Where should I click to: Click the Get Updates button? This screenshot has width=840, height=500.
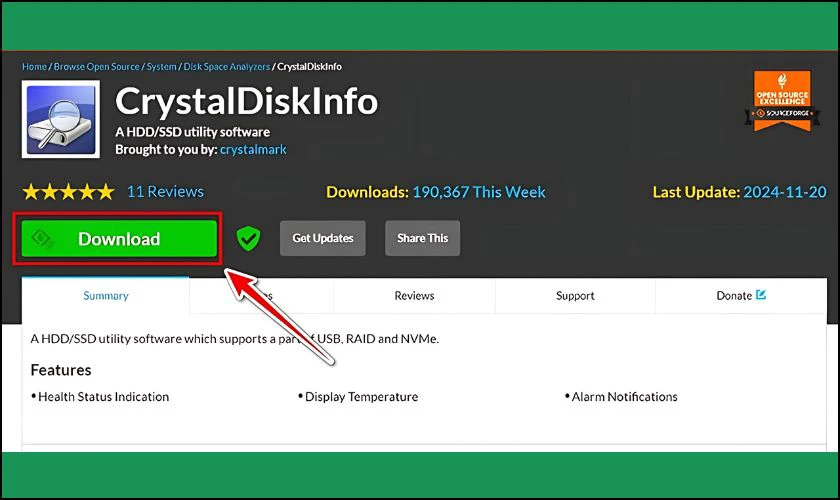(322, 238)
